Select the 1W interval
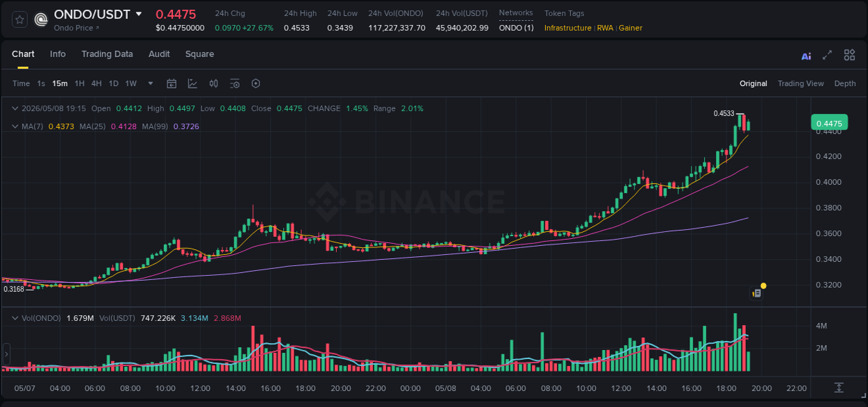This screenshot has height=407, width=868. (131, 83)
